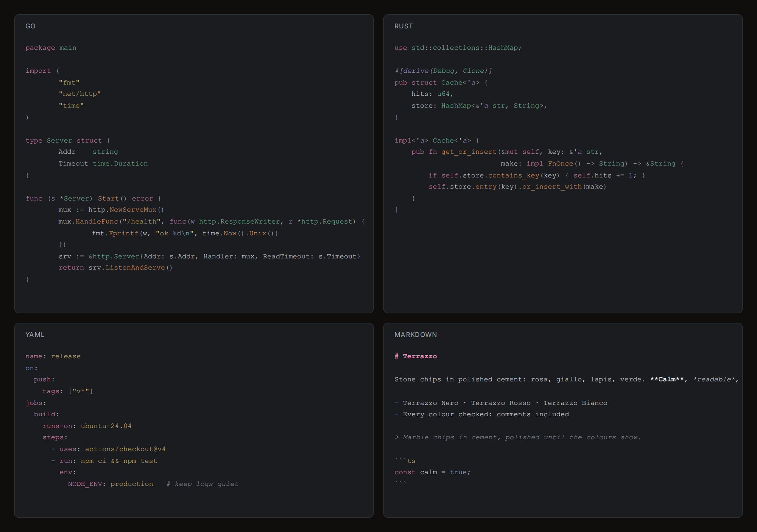The width and height of the screenshot is (757, 532).
Task: Click the mux.HandleFunc("/health" line
Action: [x=212, y=221]
